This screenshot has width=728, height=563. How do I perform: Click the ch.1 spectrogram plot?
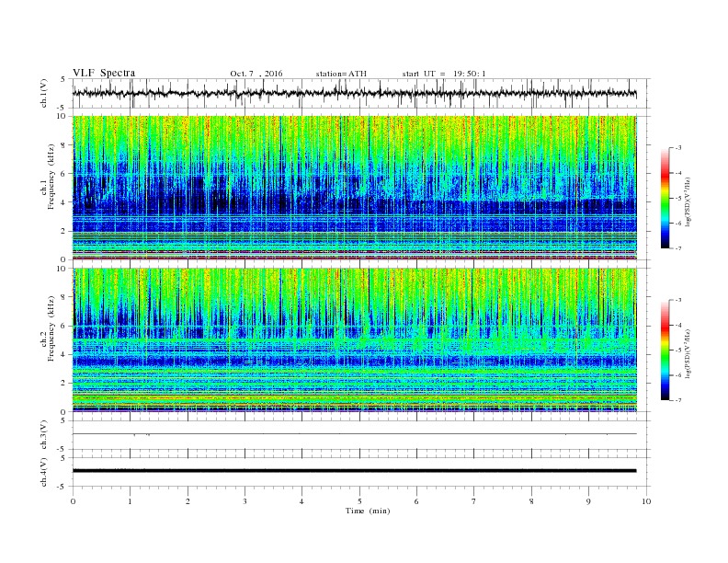tap(355, 188)
